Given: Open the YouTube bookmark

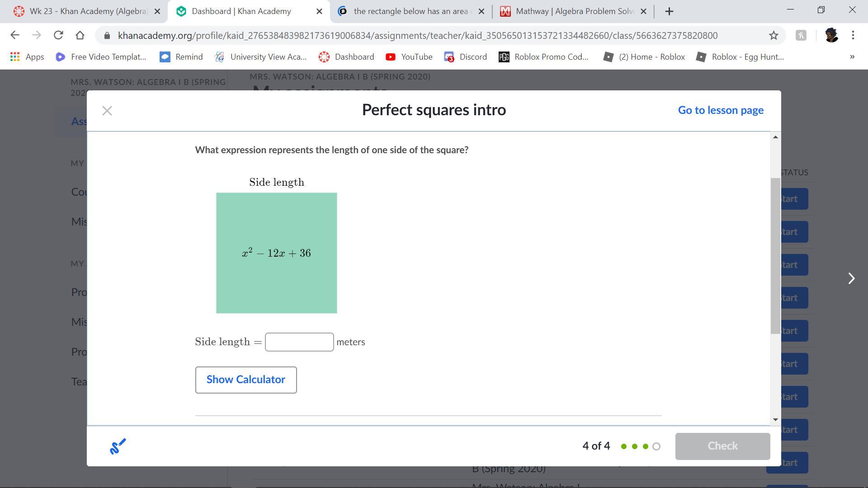Looking at the screenshot, I should click(x=409, y=57).
